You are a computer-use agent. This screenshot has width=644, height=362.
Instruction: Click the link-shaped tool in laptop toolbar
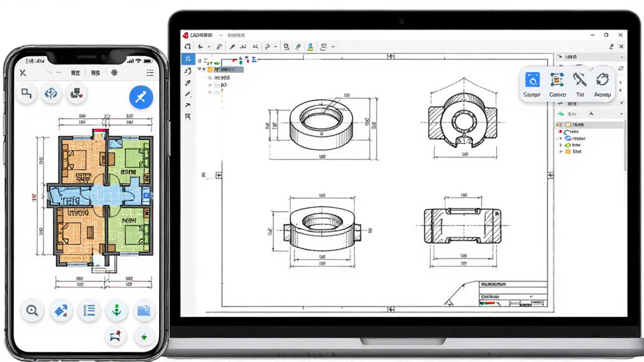[219, 47]
